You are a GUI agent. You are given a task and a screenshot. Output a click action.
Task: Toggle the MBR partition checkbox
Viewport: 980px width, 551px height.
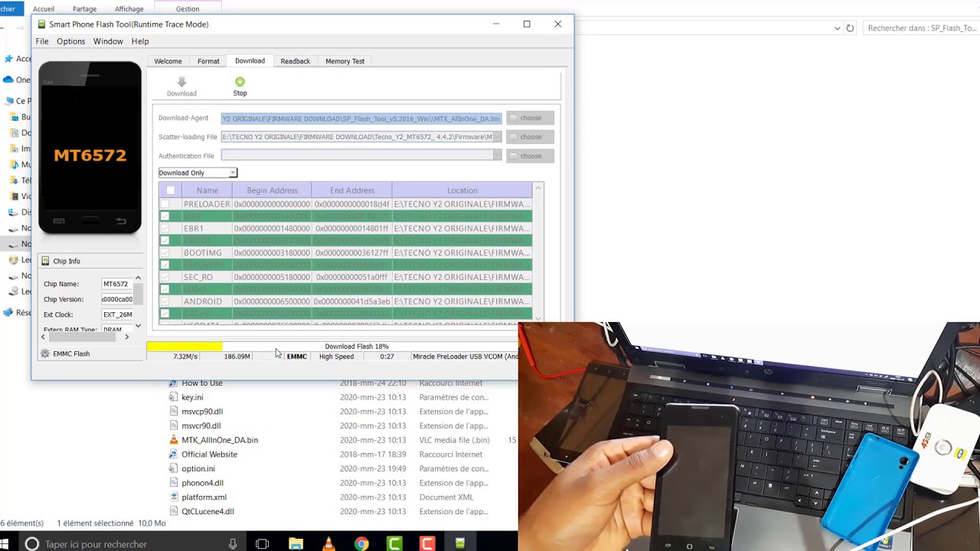click(165, 217)
